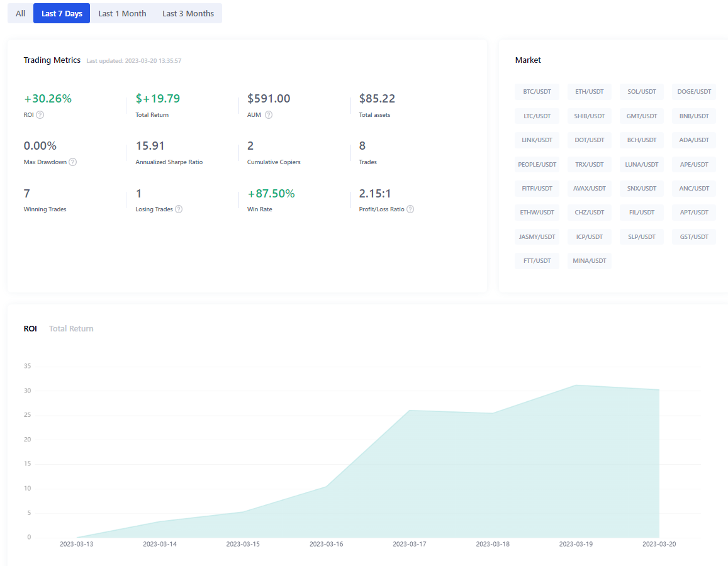Open the Total Return chart tab
Viewport: 728px width, 566px height.
point(71,329)
